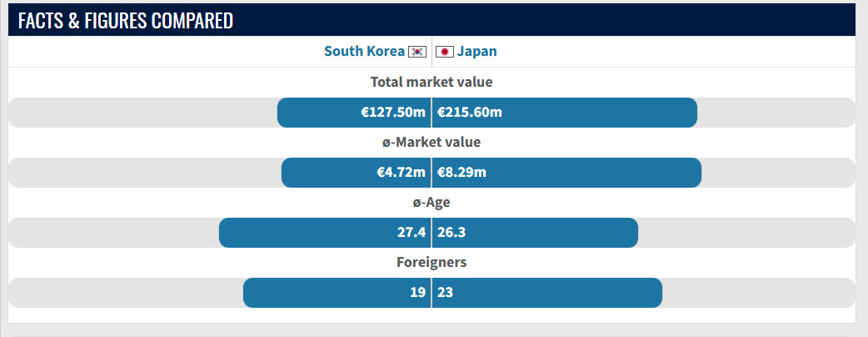Open the South Korea team link

click(x=364, y=52)
